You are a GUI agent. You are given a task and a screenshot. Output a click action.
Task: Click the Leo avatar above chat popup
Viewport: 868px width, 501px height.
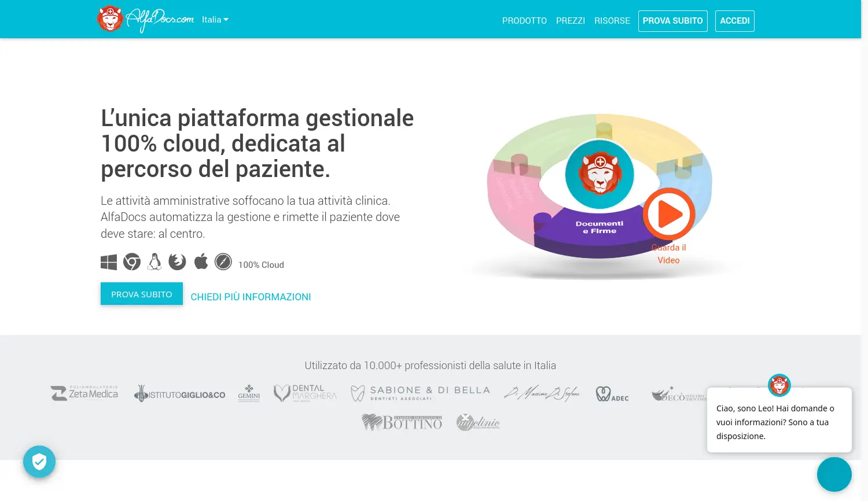(779, 385)
